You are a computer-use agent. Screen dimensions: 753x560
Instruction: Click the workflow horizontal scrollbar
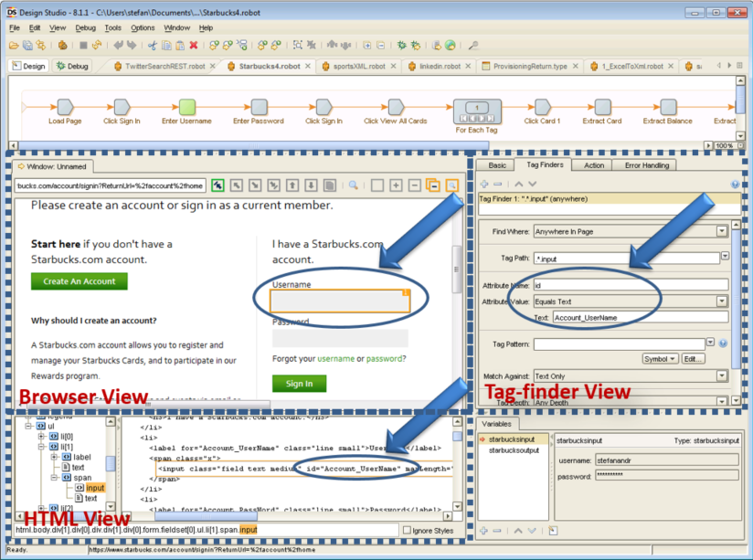click(x=253, y=145)
